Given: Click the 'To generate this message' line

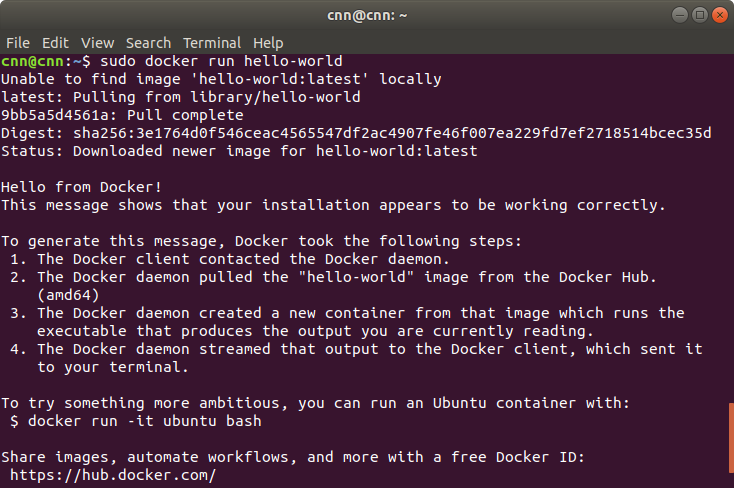Looking at the screenshot, I should tap(261, 241).
